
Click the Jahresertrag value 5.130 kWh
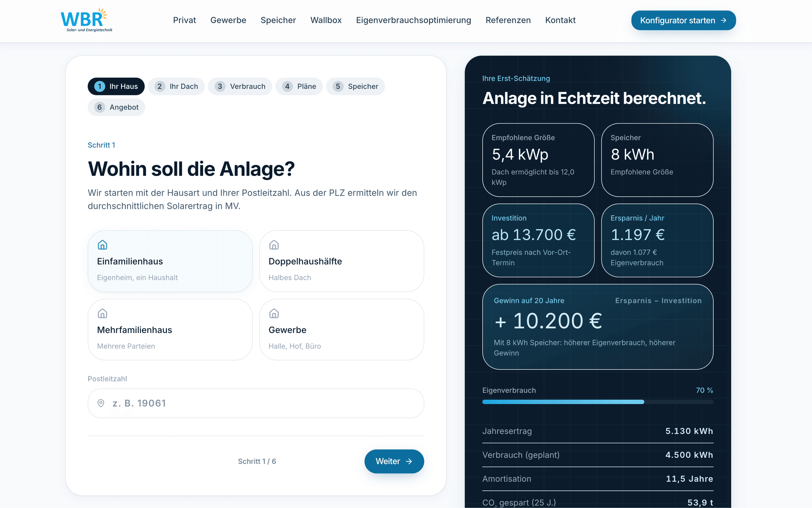click(x=689, y=431)
